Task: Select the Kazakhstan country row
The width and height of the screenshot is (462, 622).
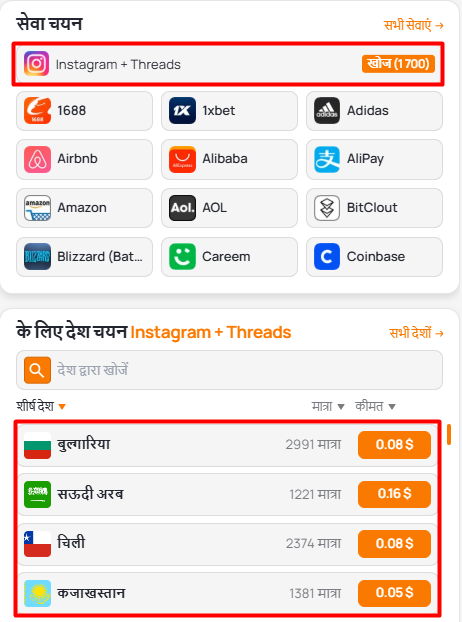Action: coord(228,593)
